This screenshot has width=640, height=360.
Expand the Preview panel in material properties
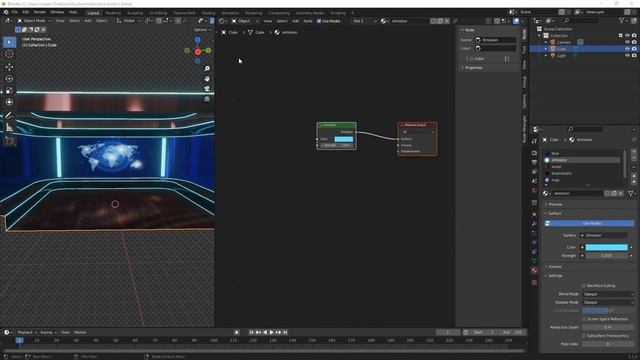pos(555,204)
